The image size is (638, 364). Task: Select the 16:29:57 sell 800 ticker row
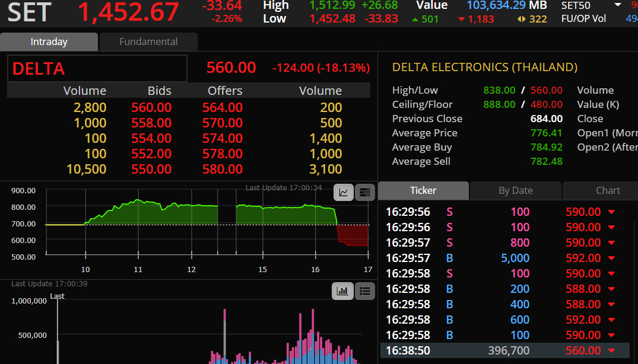[x=504, y=242]
